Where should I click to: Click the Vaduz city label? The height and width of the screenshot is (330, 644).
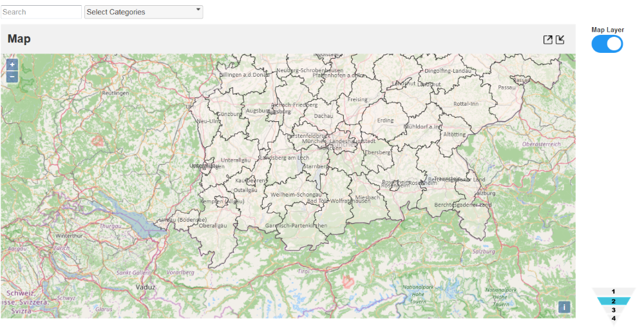(x=146, y=287)
